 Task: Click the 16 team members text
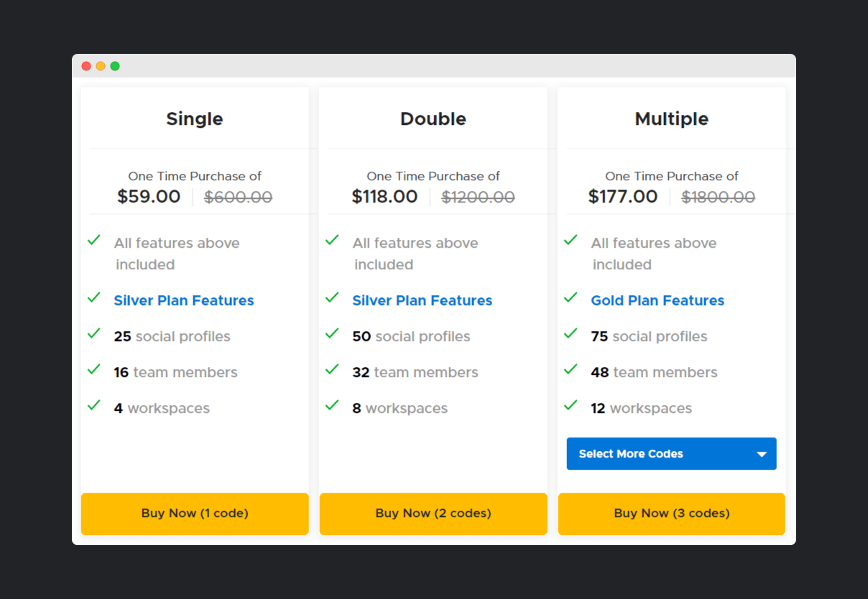[175, 372]
